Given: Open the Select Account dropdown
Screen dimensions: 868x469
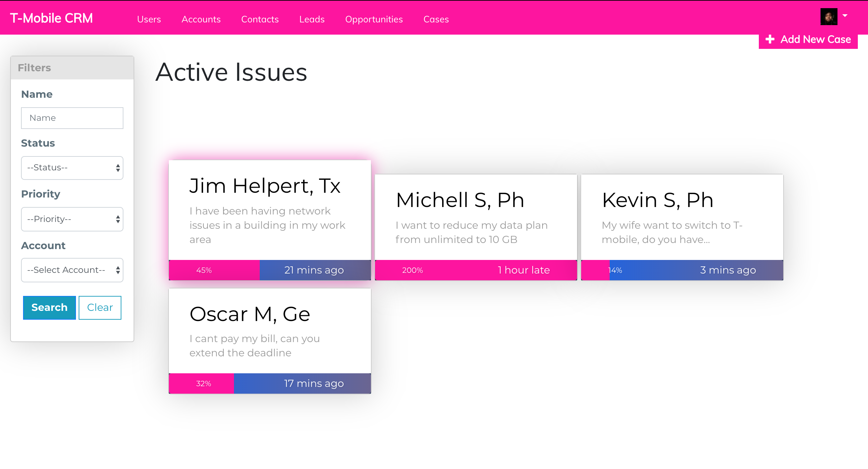Looking at the screenshot, I should click(x=72, y=270).
